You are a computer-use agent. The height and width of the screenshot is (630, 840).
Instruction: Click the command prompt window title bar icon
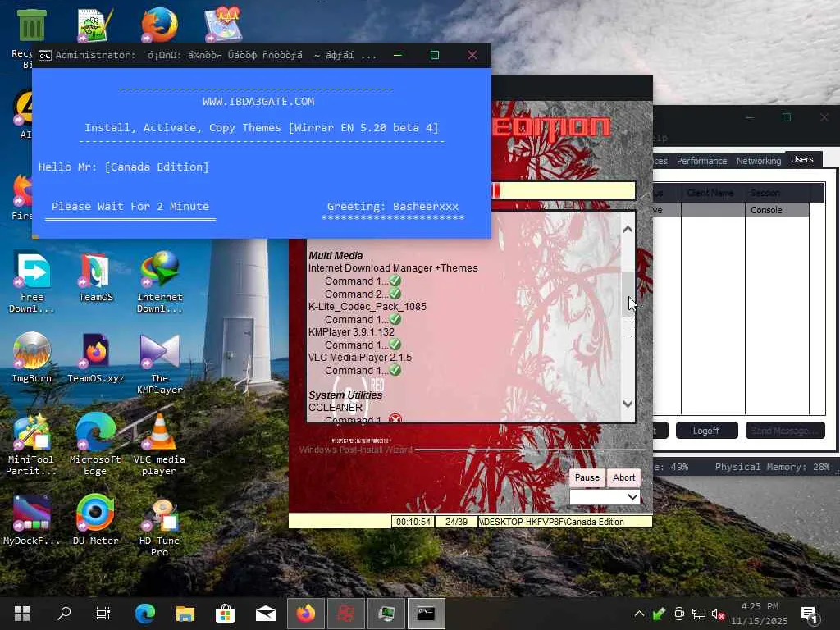(x=45, y=56)
